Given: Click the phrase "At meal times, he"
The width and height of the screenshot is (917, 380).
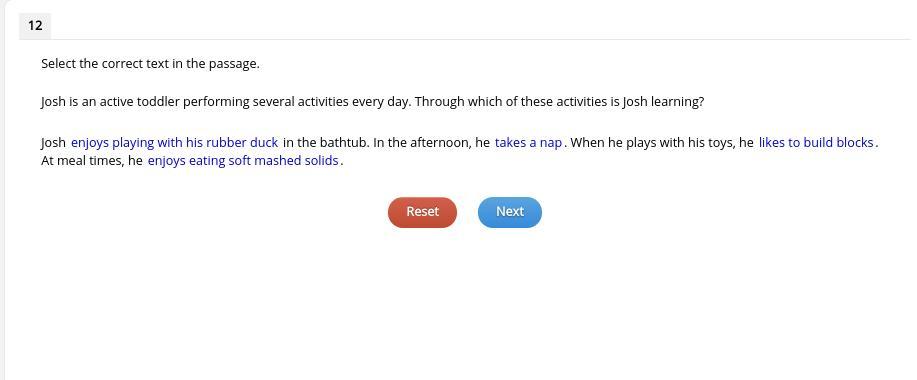Looking at the screenshot, I should pyautogui.click(x=92, y=161).
